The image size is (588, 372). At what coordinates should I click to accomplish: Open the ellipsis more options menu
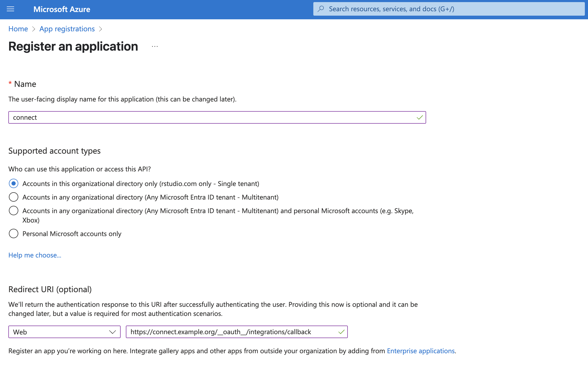click(155, 46)
